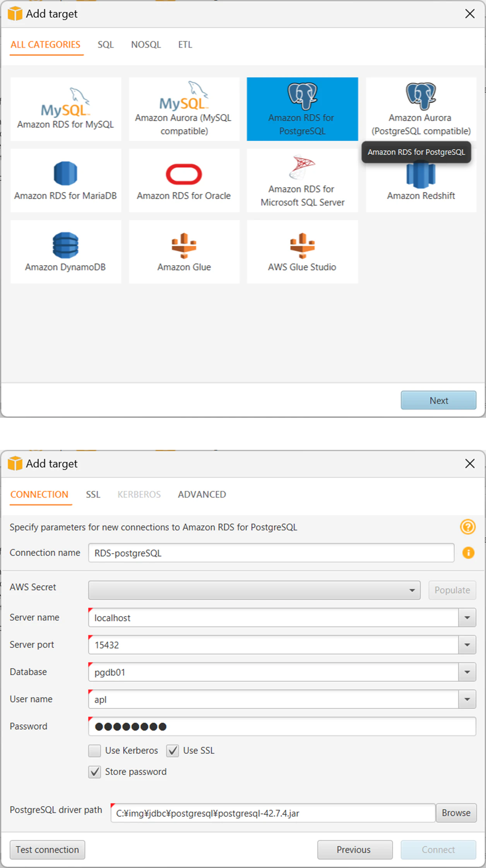Viewport: 486px width, 868px height.
Task: Click the box app icon in lower dialog title
Action: pos(15,463)
